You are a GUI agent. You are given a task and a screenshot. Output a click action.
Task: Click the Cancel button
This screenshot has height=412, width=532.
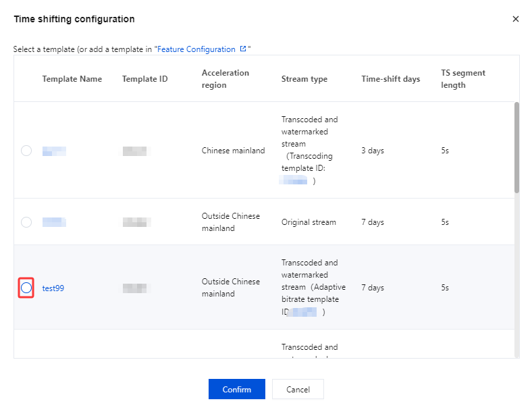pyautogui.click(x=298, y=389)
